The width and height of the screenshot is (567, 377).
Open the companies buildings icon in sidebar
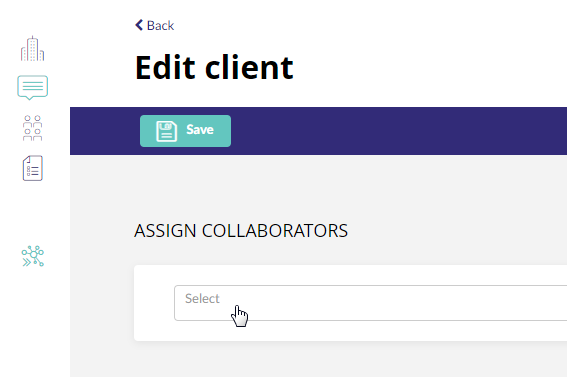[x=33, y=48]
